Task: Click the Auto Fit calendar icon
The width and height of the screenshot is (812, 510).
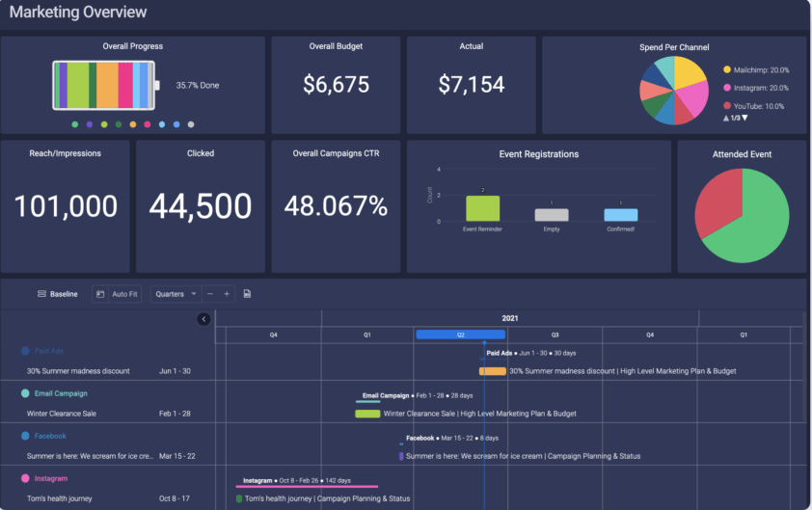Action: pos(100,294)
